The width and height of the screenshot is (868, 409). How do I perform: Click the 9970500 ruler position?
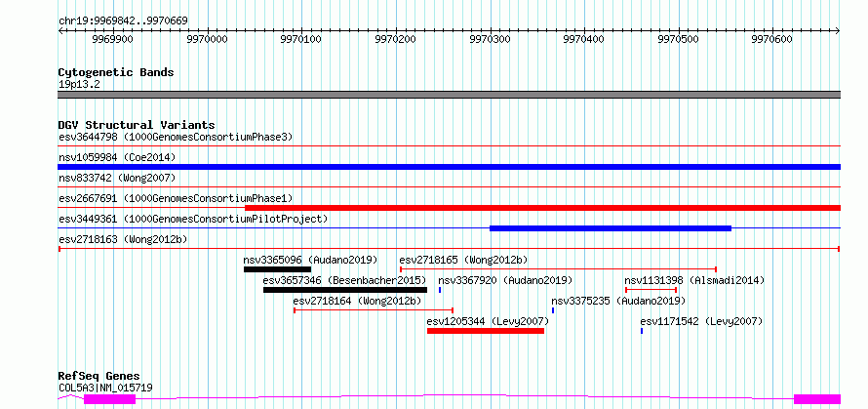click(x=678, y=39)
